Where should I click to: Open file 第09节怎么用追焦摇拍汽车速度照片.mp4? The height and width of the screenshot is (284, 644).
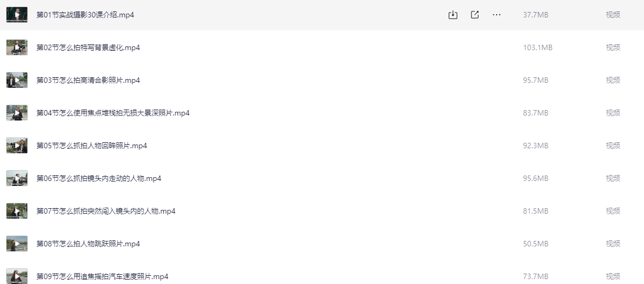coord(102,276)
